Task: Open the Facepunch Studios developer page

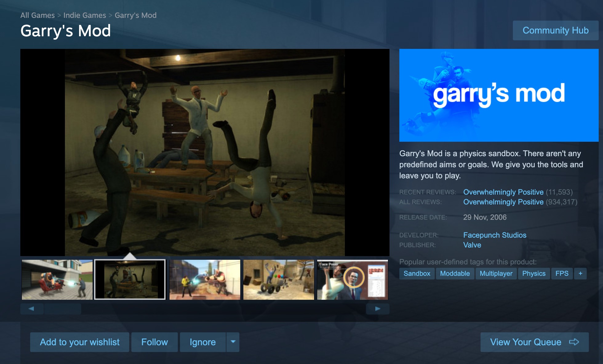Action: [495, 235]
